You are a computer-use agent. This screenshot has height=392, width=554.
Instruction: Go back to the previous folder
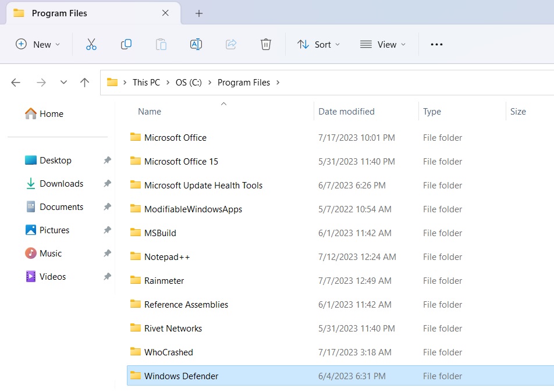(x=15, y=82)
